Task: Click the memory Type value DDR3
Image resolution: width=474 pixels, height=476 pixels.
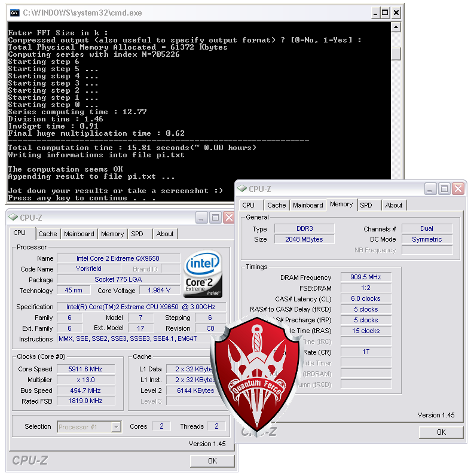Action: pyautogui.click(x=304, y=228)
